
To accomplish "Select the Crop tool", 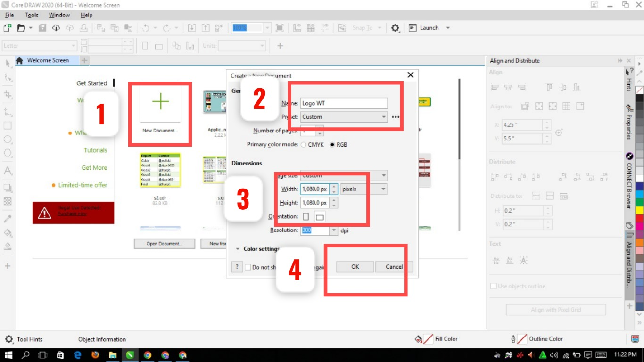I will [x=8, y=94].
